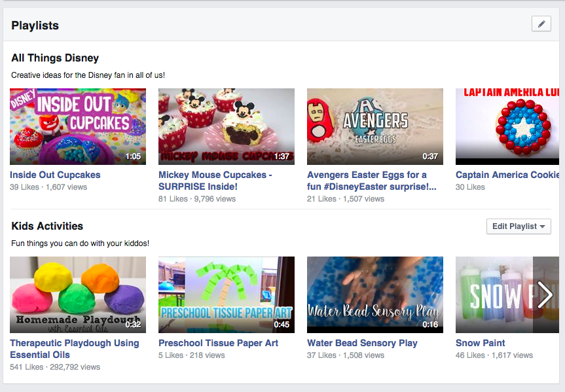Screen dimensions: 565x392
Task: Open the Edit Playlist dropdown
Action: point(519,226)
